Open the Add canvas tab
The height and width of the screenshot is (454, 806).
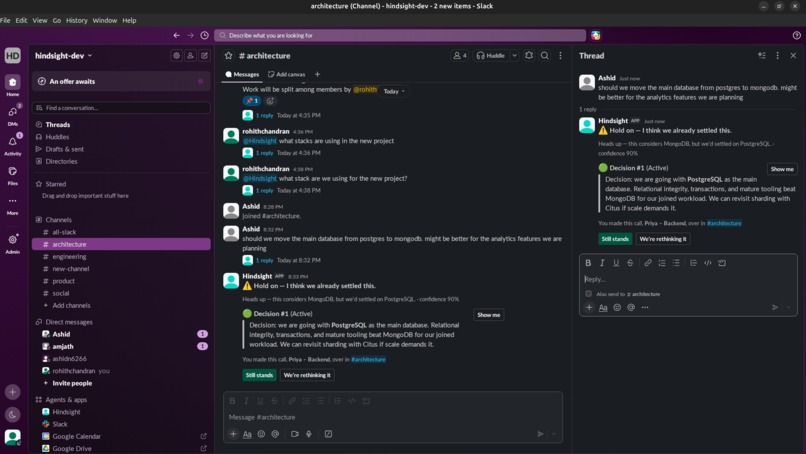pos(286,75)
